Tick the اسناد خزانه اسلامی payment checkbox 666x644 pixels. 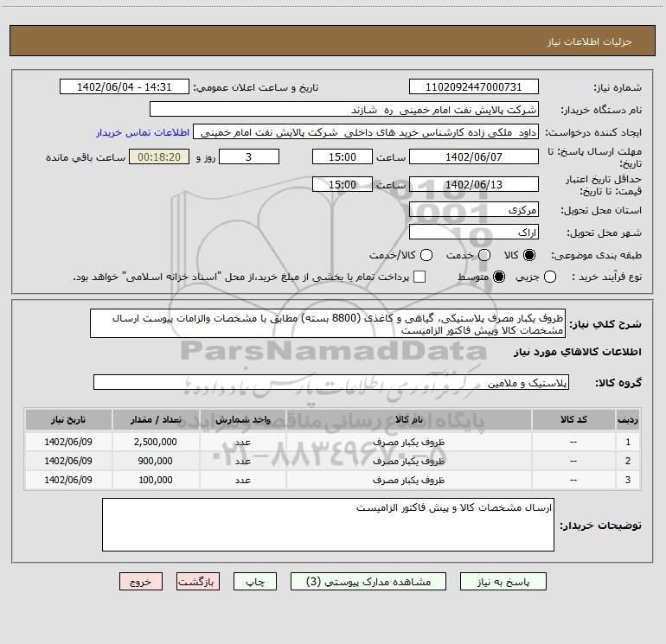click(419, 277)
